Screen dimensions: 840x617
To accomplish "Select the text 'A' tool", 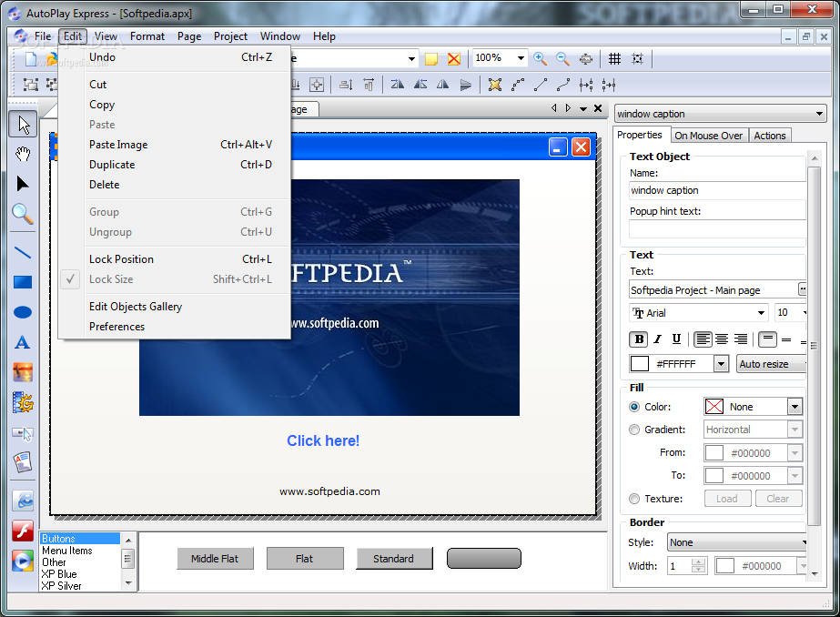I will [x=23, y=342].
